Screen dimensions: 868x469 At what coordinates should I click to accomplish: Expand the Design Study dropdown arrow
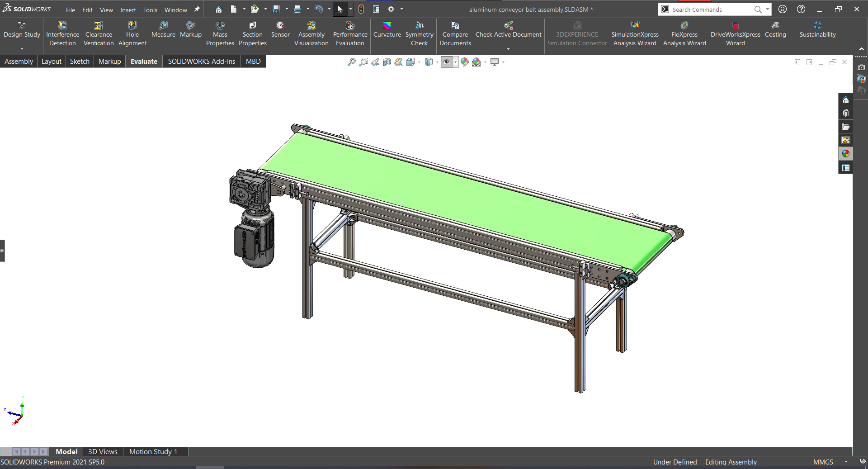(x=22, y=49)
